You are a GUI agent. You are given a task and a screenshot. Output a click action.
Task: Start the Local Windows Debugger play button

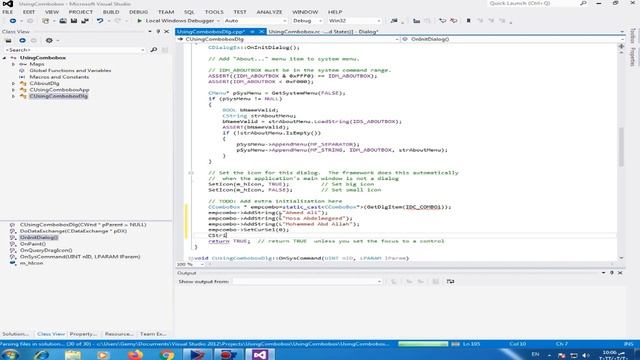click(140, 20)
